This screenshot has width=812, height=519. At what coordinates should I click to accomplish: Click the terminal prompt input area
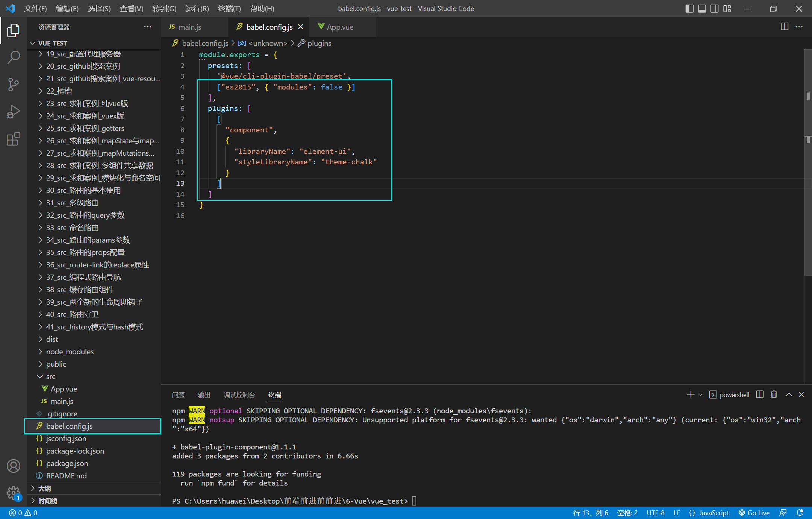[414, 501]
